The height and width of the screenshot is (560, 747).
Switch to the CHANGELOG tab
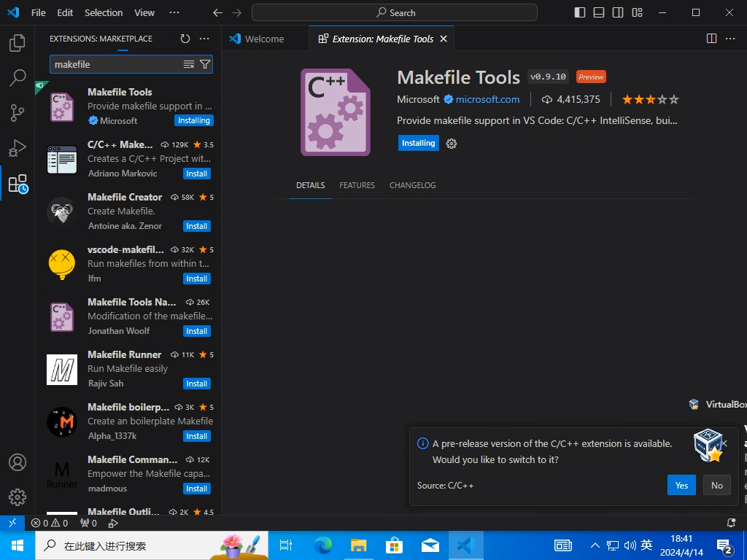(412, 185)
